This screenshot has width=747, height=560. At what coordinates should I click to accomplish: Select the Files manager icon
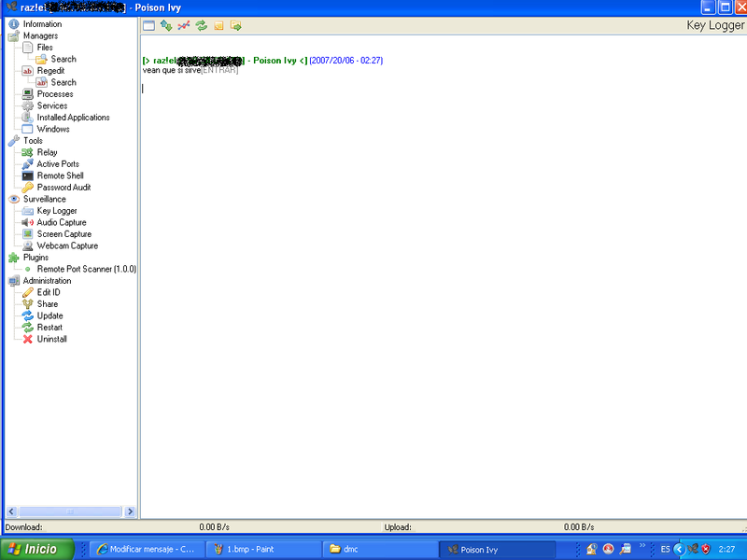(x=28, y=48)
